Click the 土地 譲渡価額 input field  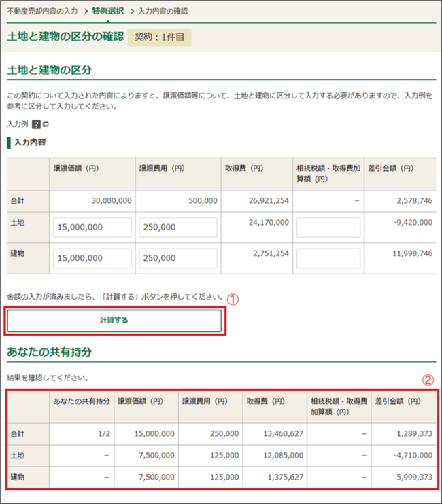coord(92,228)
